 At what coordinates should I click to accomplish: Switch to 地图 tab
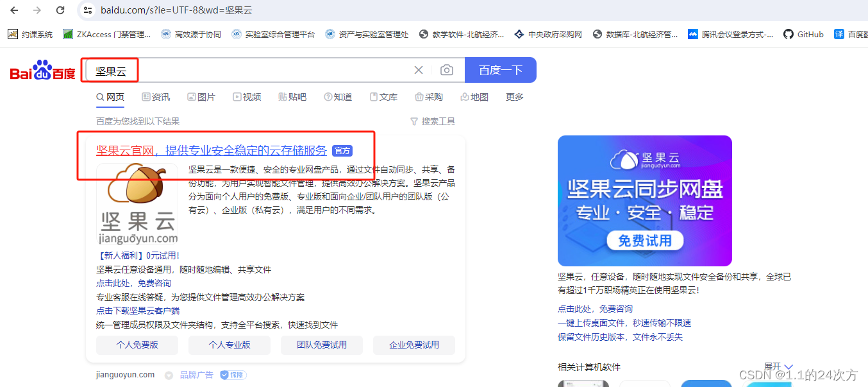click(474, 97)
